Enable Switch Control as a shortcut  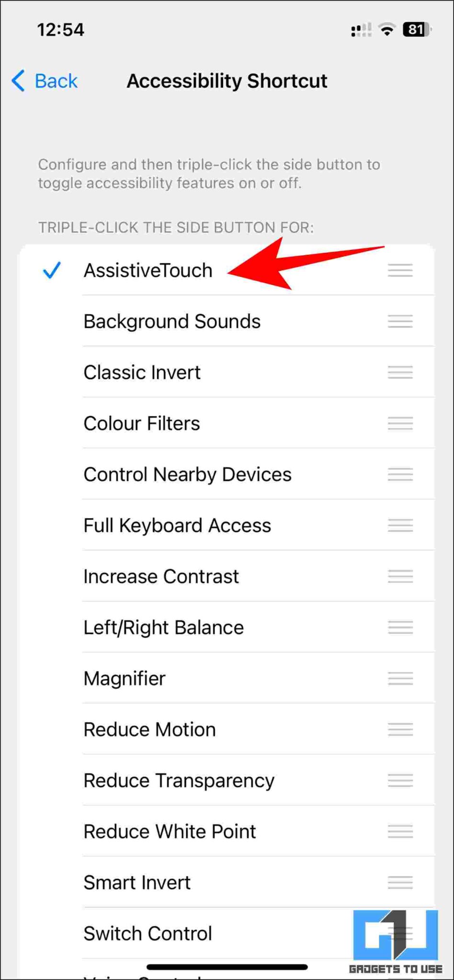pos(148,934)
